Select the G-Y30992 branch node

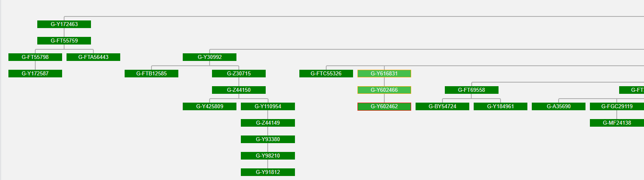pos(210,57)
